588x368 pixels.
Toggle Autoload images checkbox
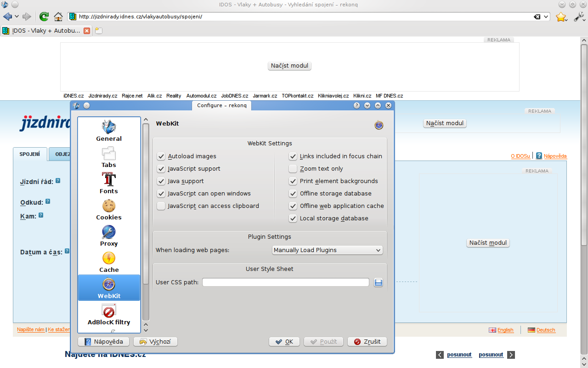[161, 156]
